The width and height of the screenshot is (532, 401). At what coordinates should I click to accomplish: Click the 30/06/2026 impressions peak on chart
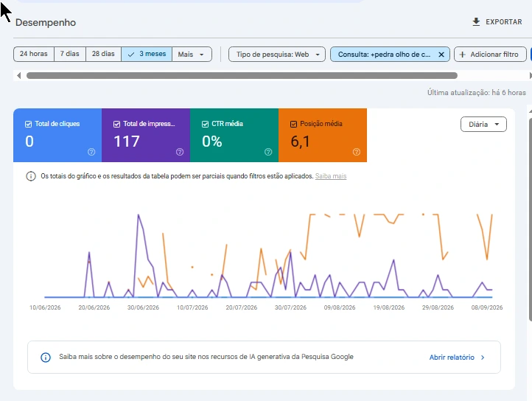click(139, 215)
